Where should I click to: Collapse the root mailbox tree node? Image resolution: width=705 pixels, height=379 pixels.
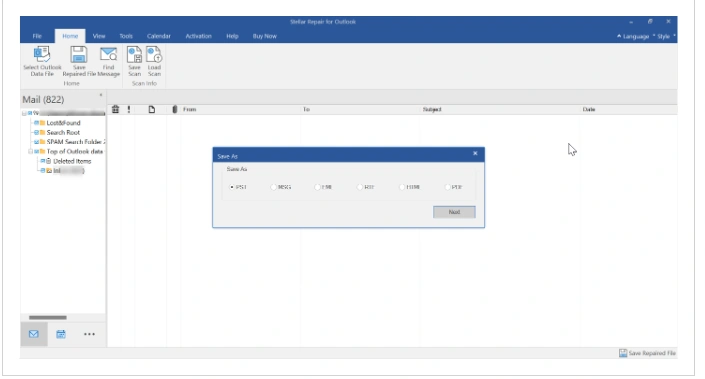(24, 113)
